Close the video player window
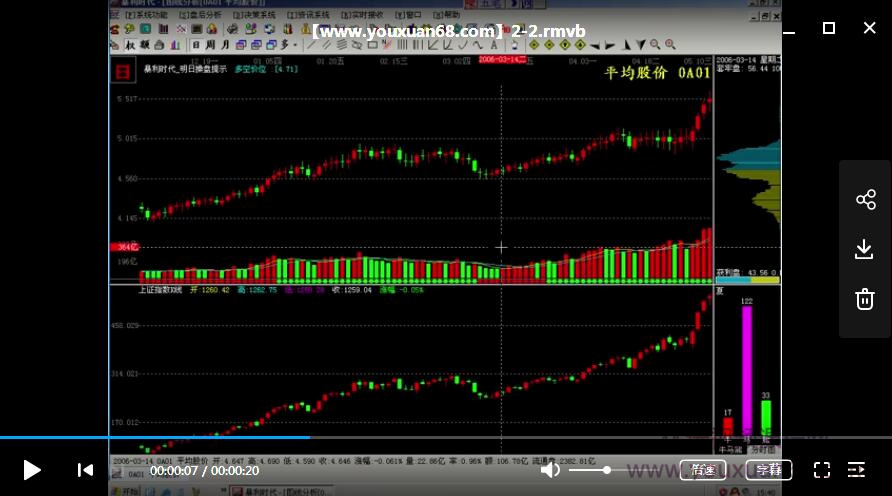Viewport: 892px width, 496px height. coord(869,28)
